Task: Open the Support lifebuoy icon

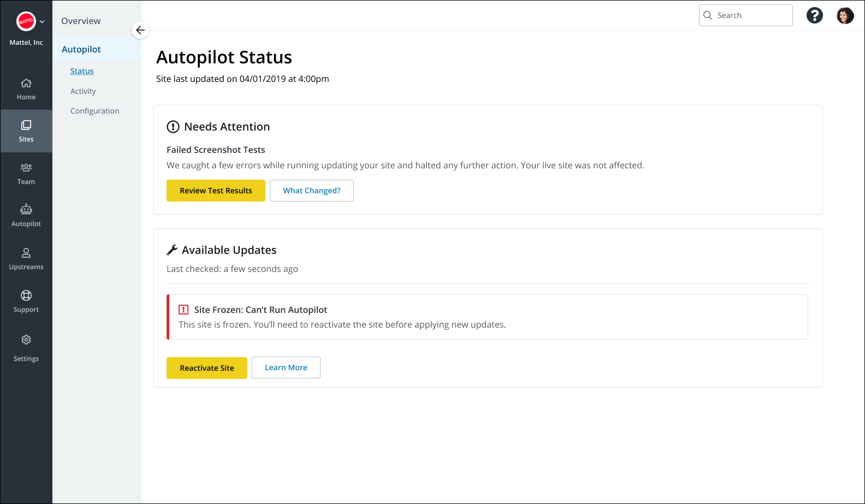Action: (x=26, y=295)
